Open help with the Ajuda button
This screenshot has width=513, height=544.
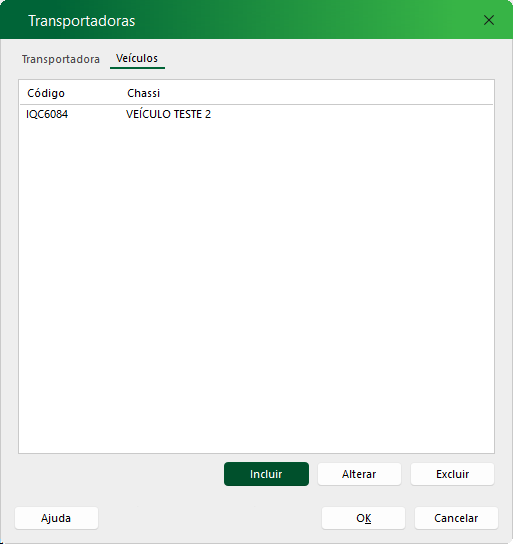tap(56, 518)
